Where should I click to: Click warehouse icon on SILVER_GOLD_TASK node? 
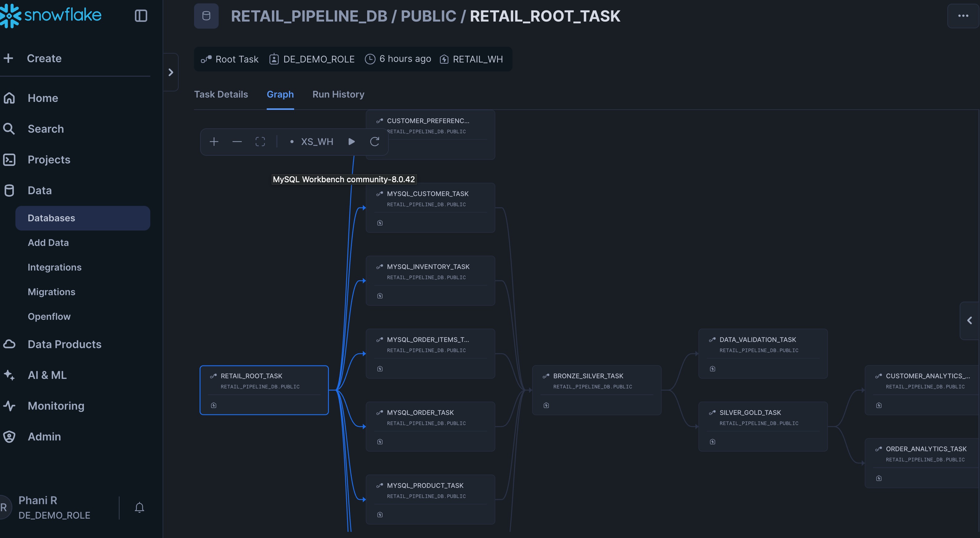click(713, 442)
